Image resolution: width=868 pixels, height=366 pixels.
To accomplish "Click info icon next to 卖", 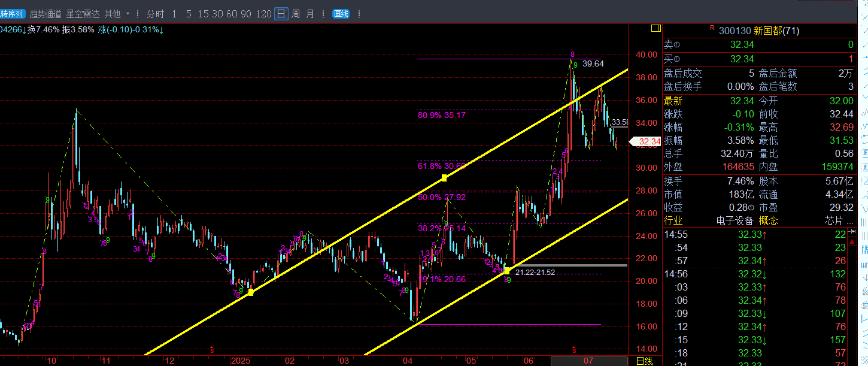I will click(677, 45).
